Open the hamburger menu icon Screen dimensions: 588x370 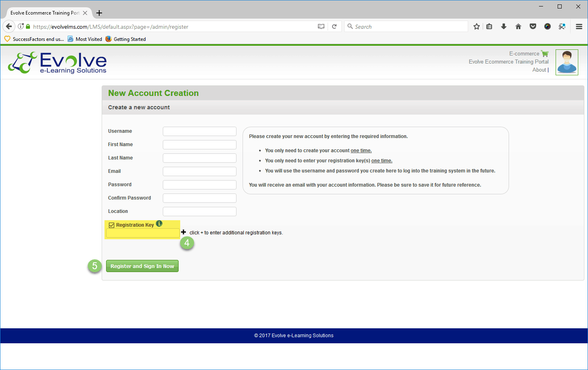click(579, 27)
